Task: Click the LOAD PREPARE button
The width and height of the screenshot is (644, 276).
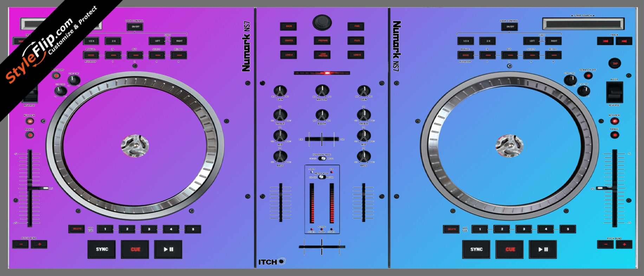Action: point(323,55)
